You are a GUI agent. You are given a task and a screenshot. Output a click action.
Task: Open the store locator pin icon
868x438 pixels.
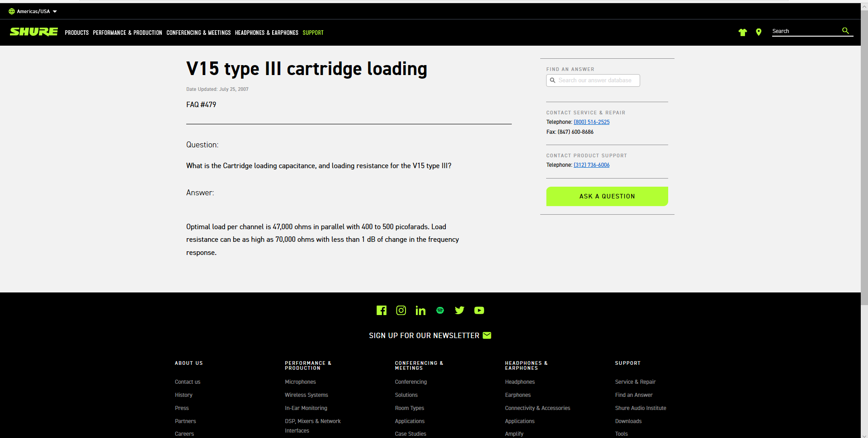(x=759, y=32)
